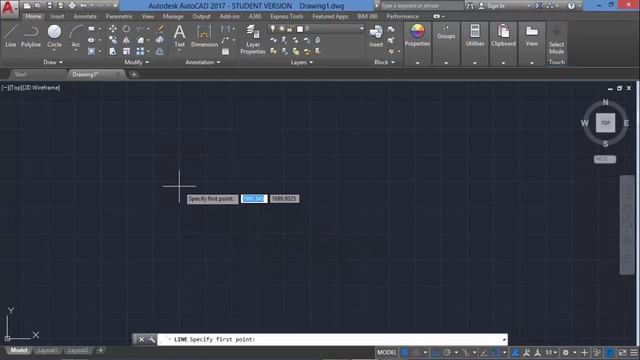Select the Explode tool in Modify
This screenshot has width=640, height=360.
[x=160, y=40]
